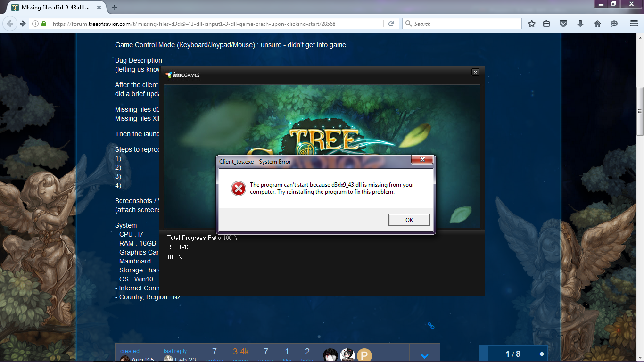Click the 'created' topic info link
The width and height of the screenshot is (644, 362).
130,351
